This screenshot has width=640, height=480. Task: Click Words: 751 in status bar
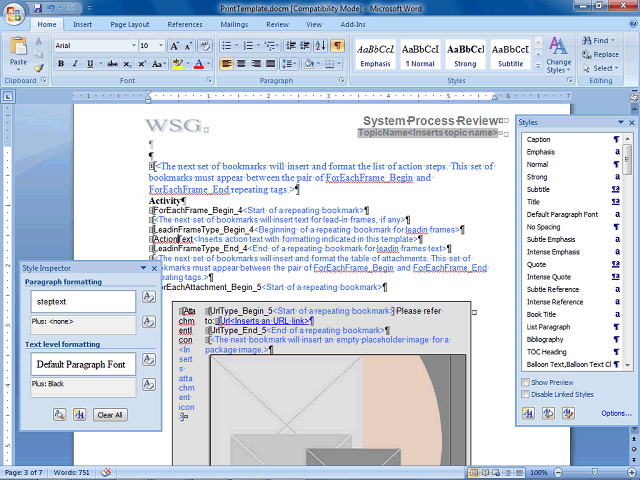pos(71,472)
